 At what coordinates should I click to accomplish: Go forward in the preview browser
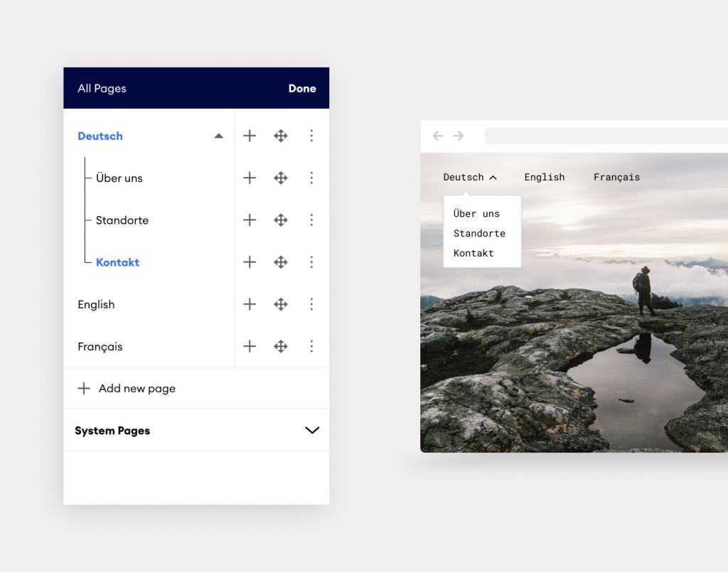[x=459, y=136]
